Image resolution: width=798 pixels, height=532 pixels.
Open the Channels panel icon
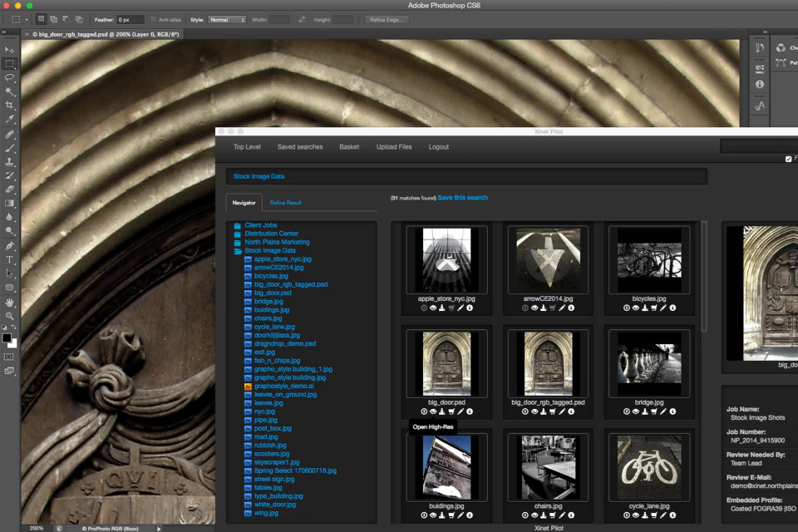point(781,48)
